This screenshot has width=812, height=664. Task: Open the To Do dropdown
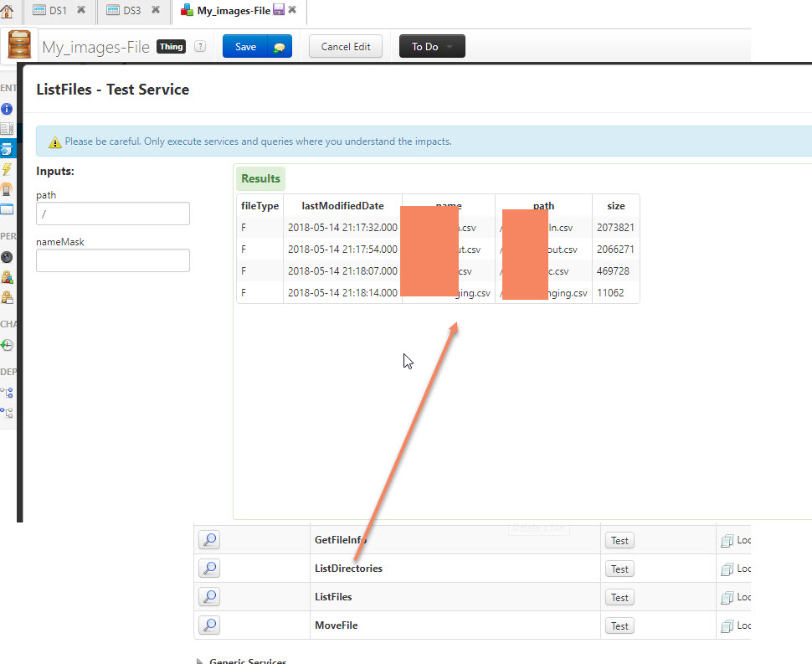(432, 45)
